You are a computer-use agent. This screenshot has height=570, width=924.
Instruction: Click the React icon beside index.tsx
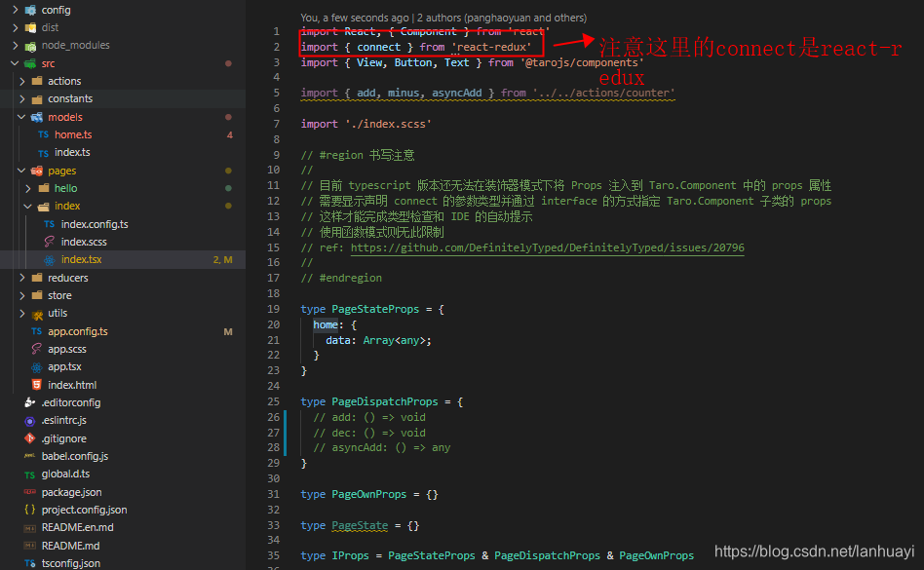coord(50,260)
